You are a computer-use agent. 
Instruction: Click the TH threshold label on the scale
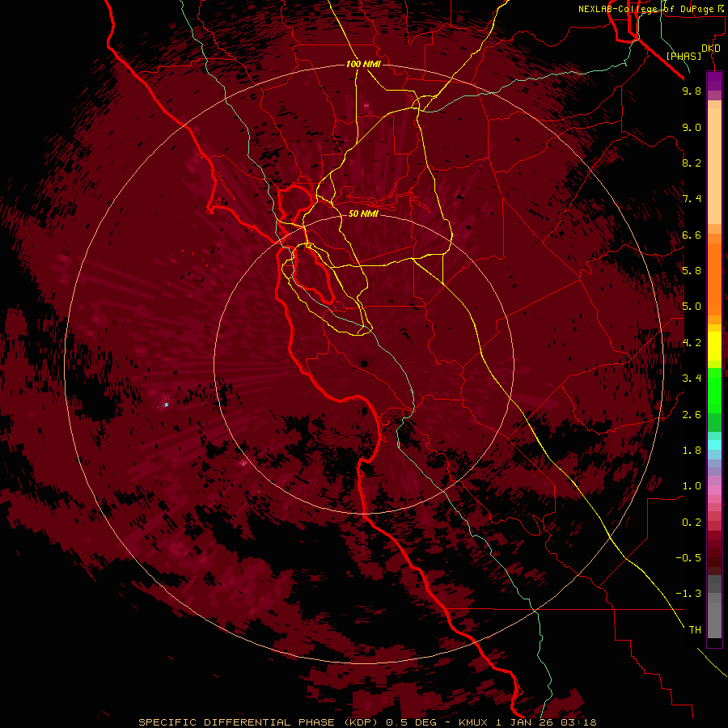click(x=695, y=630)
